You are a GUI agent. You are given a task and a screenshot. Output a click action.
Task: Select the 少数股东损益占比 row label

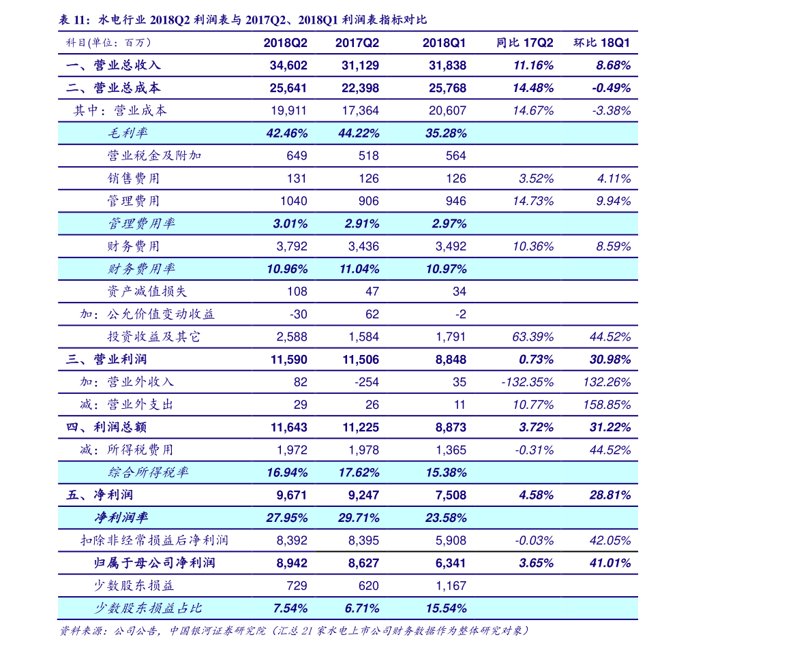[x=148, y=608]
